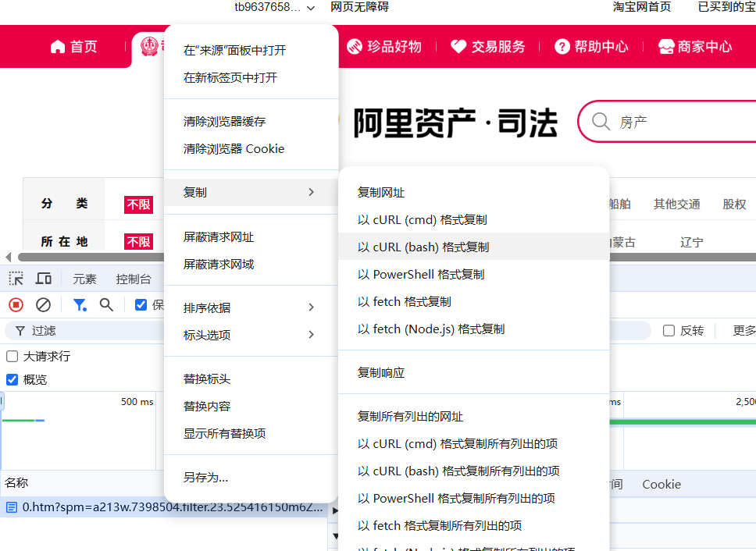Click the left scroll arrow of the horizontal scrollbar
Viewport: 756px width, 551px height.
(x=8, y=257)
